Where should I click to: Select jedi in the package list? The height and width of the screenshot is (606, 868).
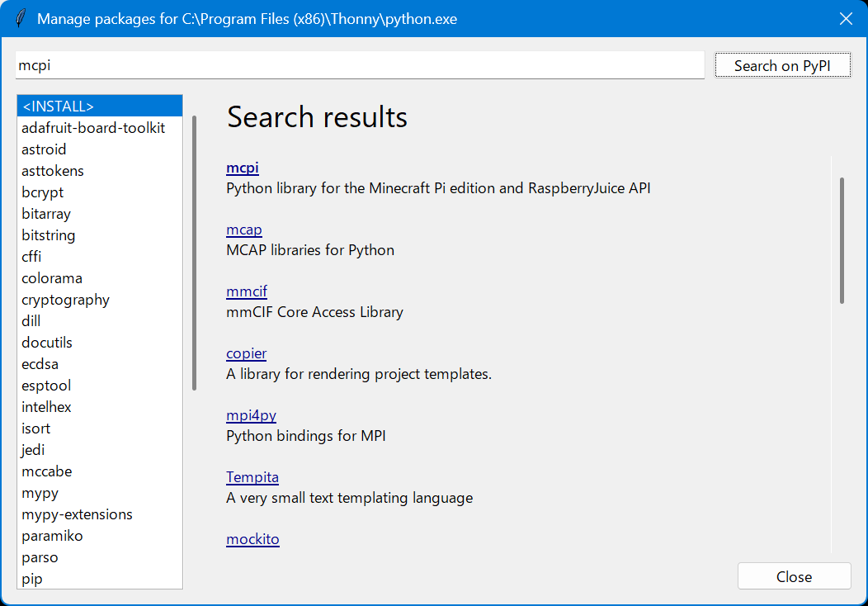[100, 450]
